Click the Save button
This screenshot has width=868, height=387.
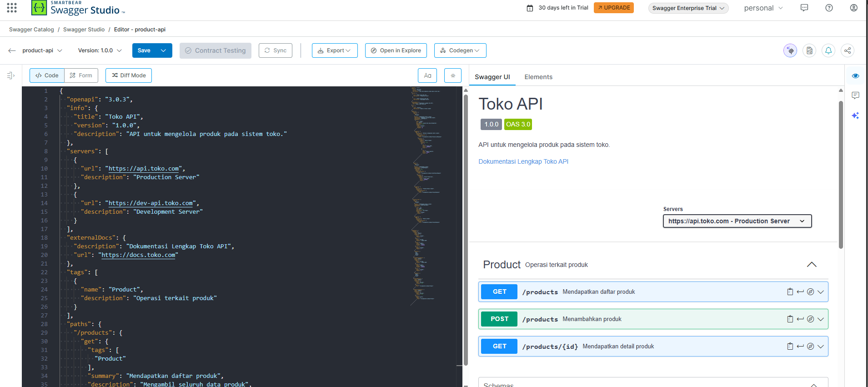point(144,50)
